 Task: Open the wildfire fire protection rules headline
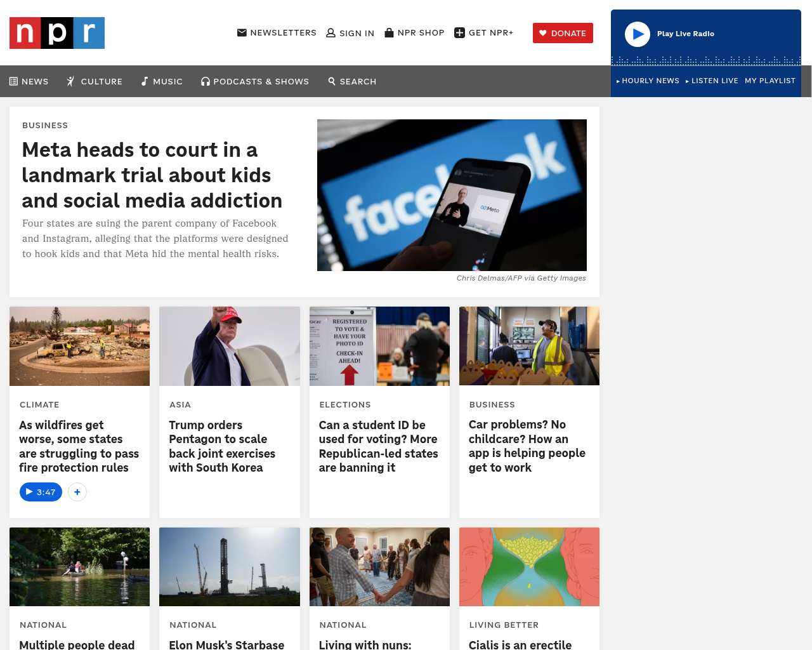click(79, 446)
